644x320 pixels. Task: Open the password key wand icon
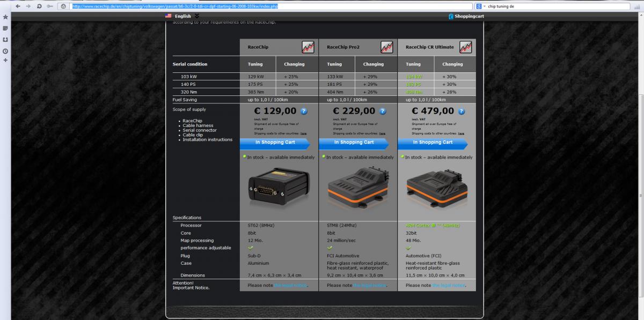[50, 6]
